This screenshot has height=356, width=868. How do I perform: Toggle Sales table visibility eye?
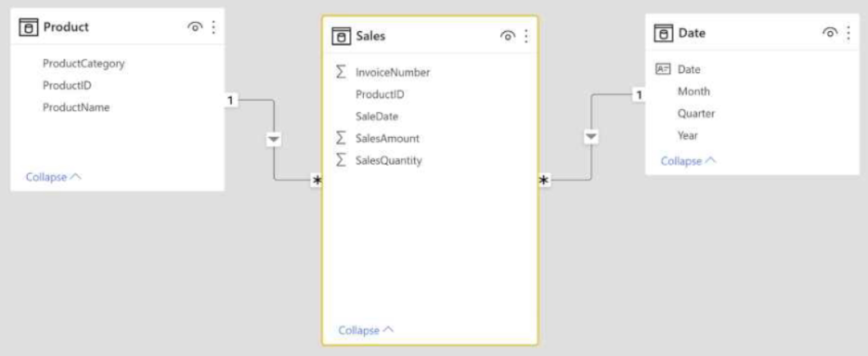pyautogui.click(x=507, y=37)
